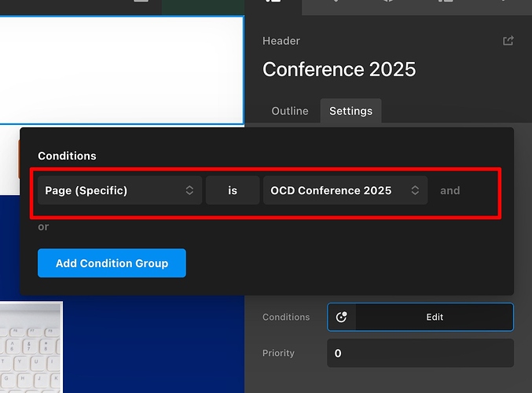Click the conditions icon left of Edit
Screen dimensions: 532x393
[x=342, y=317]
